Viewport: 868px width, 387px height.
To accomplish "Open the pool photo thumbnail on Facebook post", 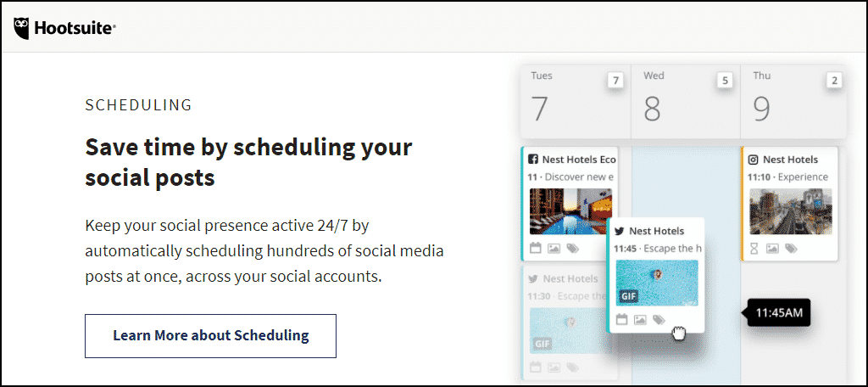I will click(571, 211).
